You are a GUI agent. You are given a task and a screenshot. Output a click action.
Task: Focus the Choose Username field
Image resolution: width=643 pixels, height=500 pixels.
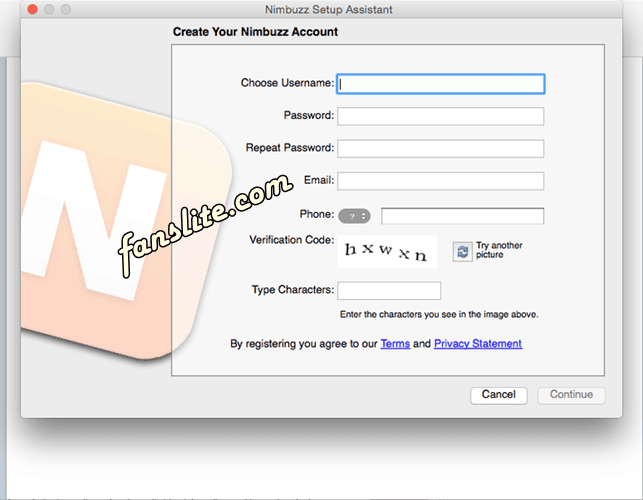pyautogui.click(x=441, y=84)
